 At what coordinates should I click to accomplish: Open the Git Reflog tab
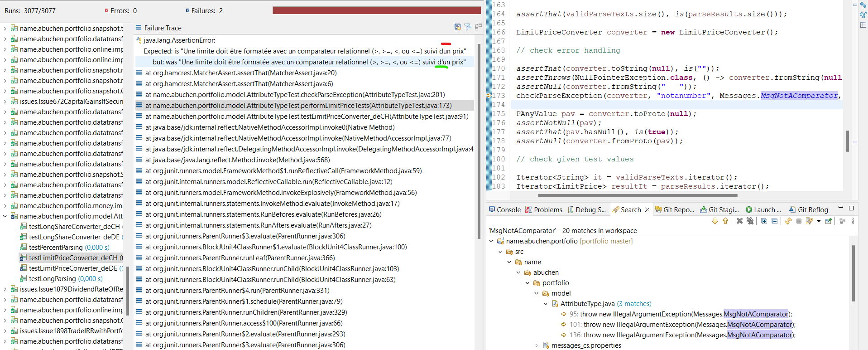coord(809,209)
